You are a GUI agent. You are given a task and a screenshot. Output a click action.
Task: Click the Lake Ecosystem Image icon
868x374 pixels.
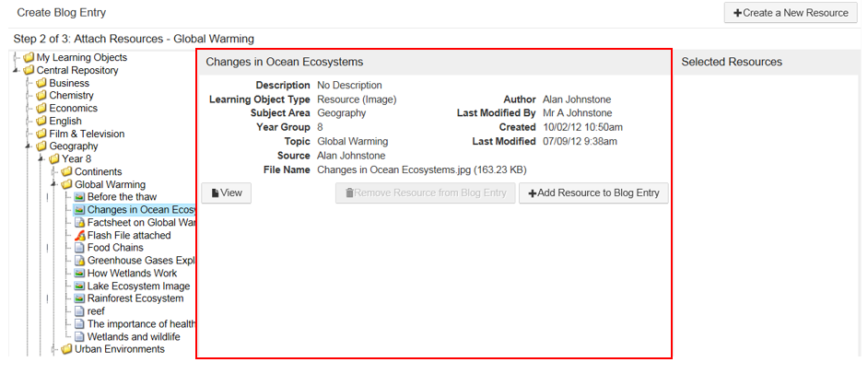(x=79, y=286)
